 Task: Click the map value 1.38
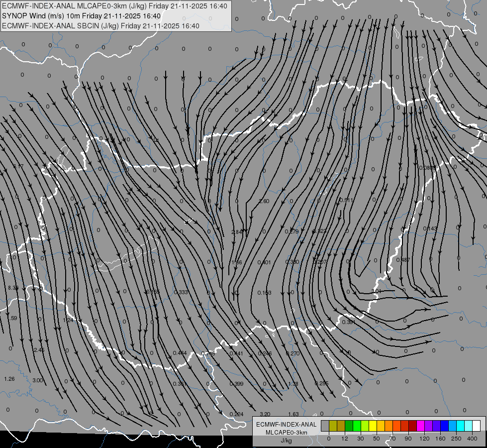tap(293, 384)
